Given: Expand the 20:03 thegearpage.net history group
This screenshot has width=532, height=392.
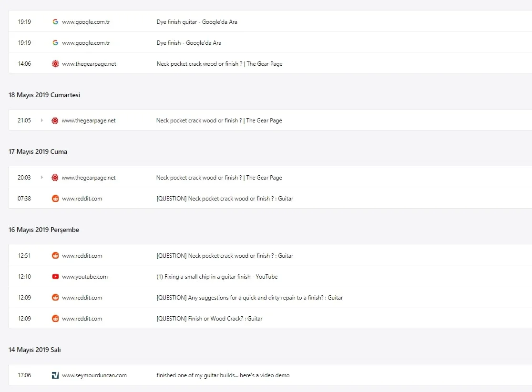Looking at the screenshot, I should click(42, 178).
